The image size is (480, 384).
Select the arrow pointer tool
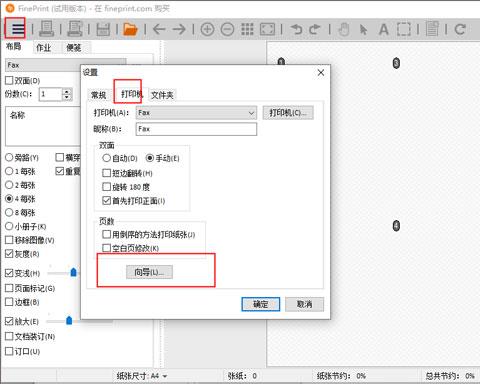(364, 29)
